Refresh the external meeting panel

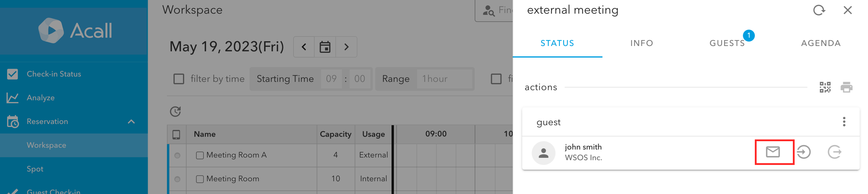819,10
